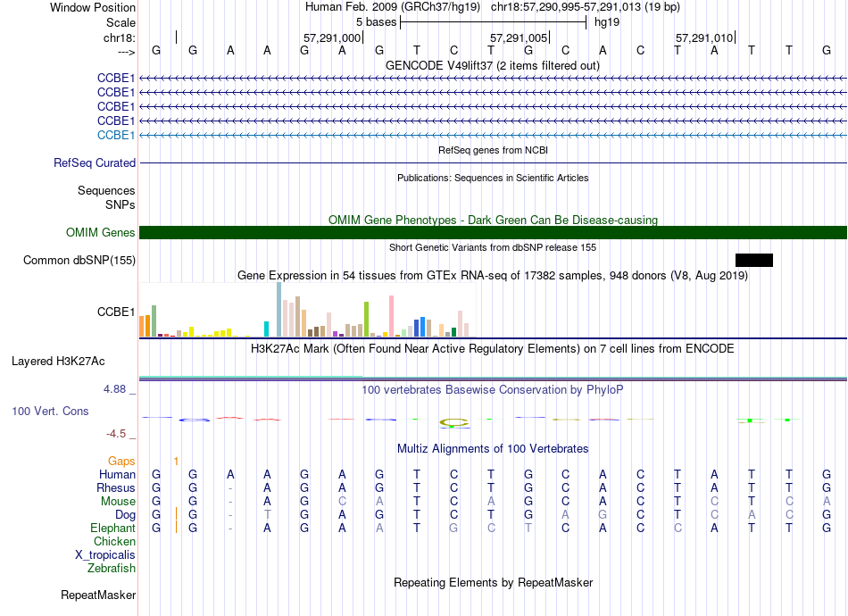Click the 57,291,010 ruler position label
The width and height of the screenshot is (848, 616).
click(704, 37)
